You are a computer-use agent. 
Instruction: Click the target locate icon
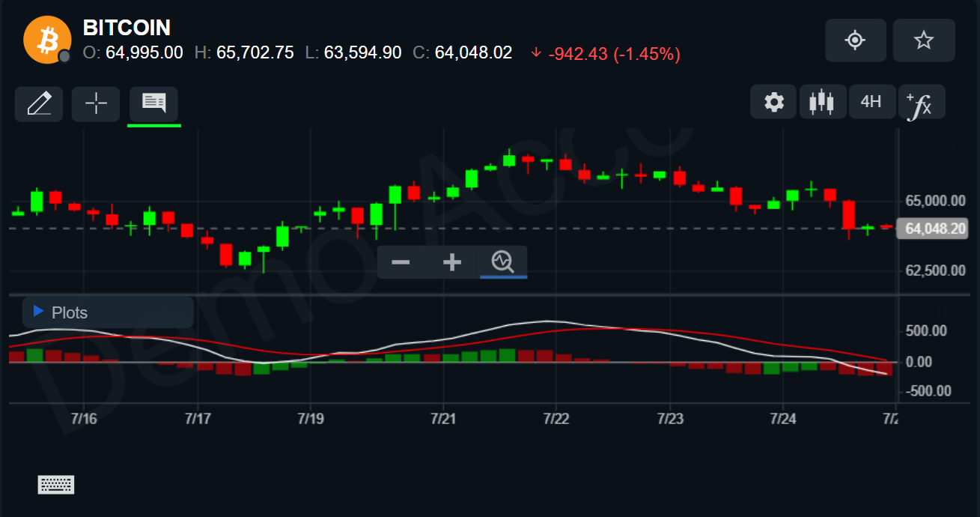tap(856, 40)
